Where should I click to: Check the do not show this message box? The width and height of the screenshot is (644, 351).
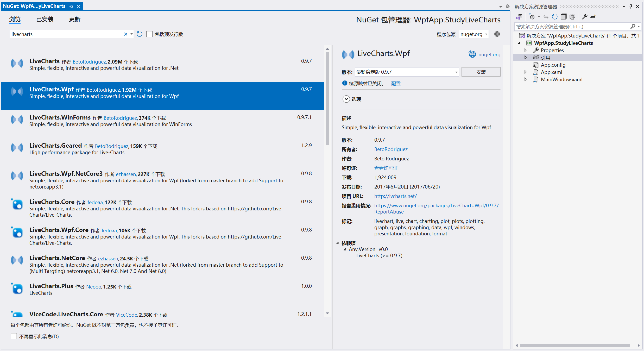(14, 336)
